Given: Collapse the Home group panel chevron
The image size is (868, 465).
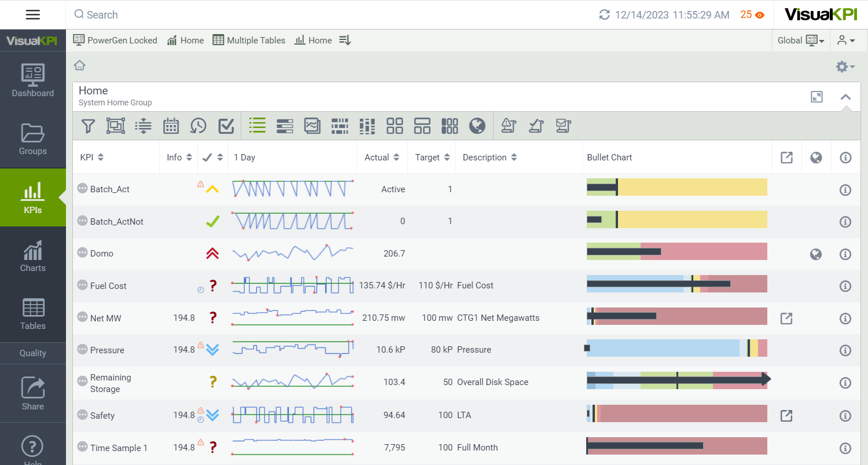Looking at the screenshot, I should tap(845, 97).
